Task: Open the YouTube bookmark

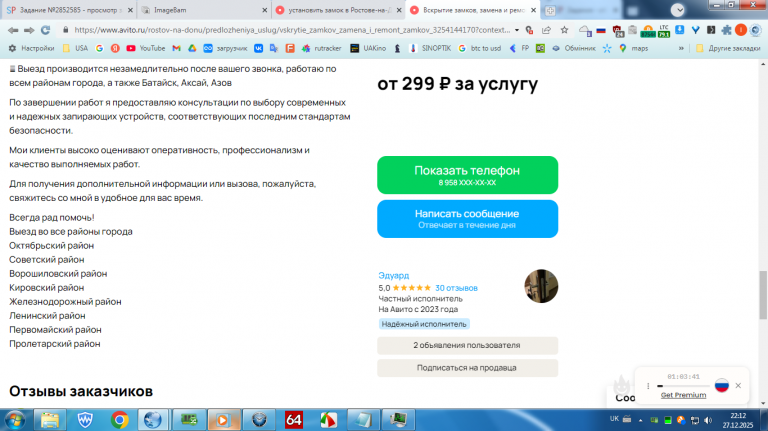Action: coord(145,48)
